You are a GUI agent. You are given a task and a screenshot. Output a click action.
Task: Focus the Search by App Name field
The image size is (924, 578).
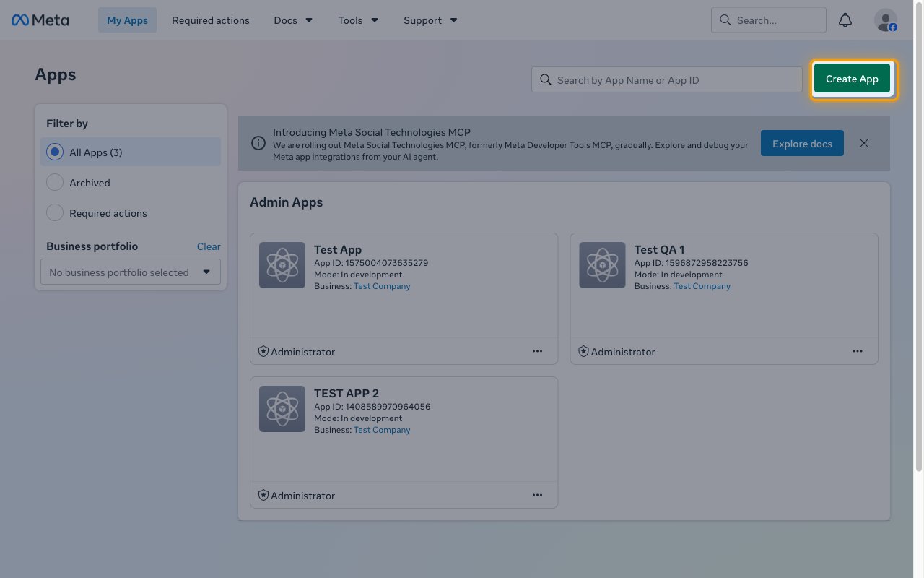point(667,79)
